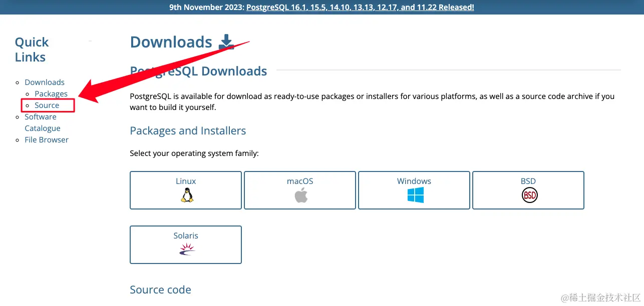Open the Packages quick link
644x306 pixels.
coord(51,93)
